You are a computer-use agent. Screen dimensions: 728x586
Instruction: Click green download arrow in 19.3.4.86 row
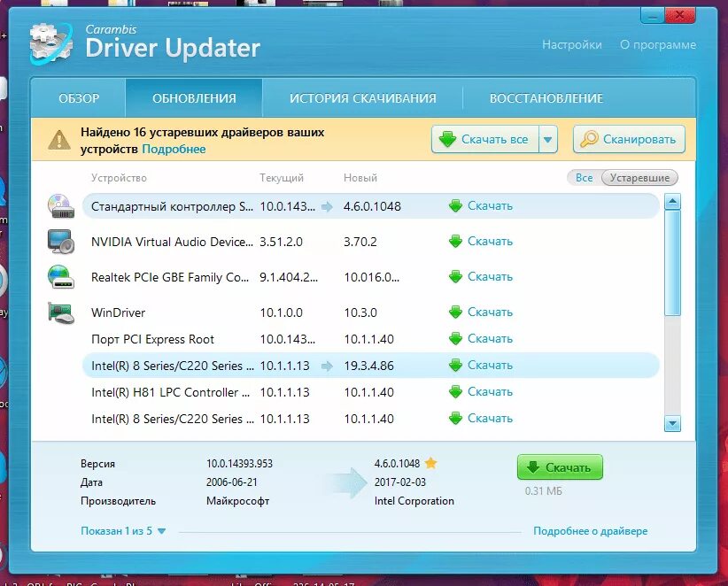[x=455, y=366]
